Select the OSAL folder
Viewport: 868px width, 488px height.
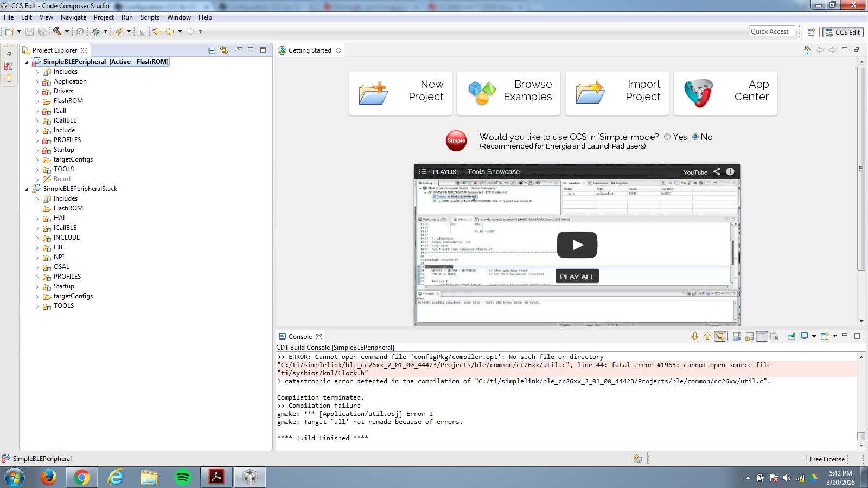click(x=61, y=267)
